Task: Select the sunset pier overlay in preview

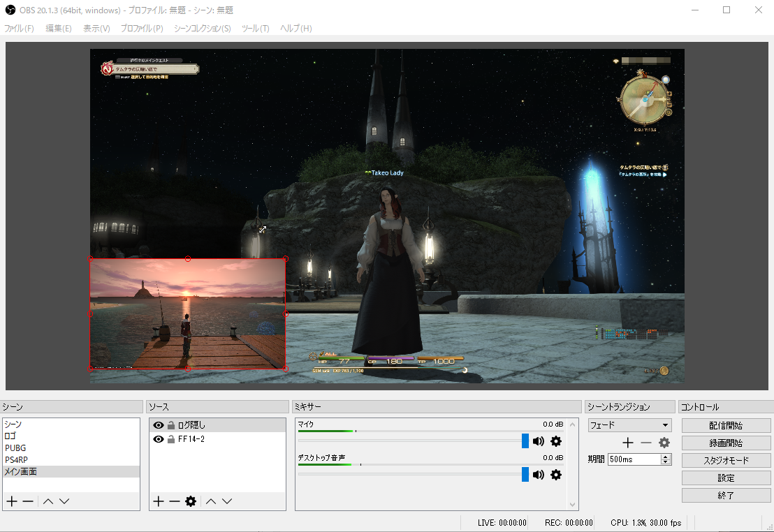Action: pyautogui.click(x=188, y=314)
